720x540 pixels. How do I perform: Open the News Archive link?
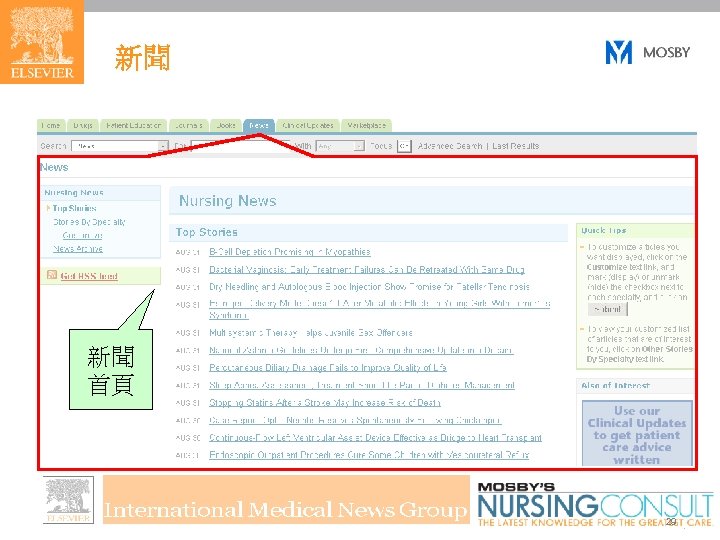[78, 248]
